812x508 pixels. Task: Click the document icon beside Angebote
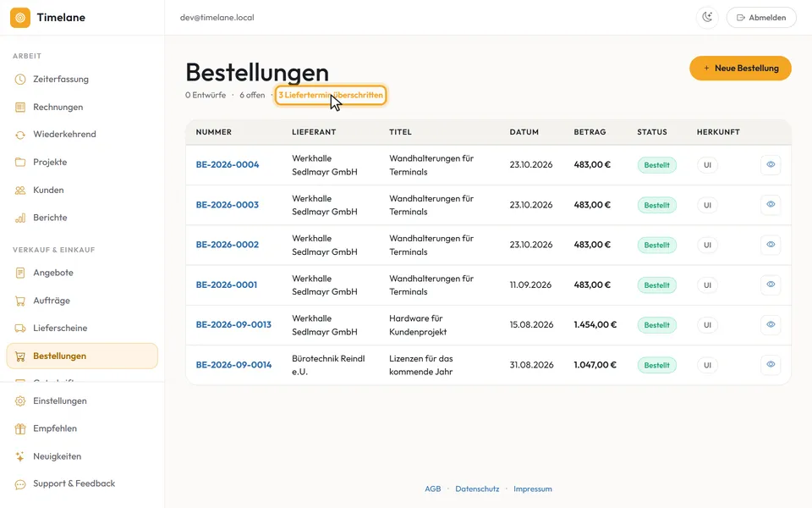20,273
